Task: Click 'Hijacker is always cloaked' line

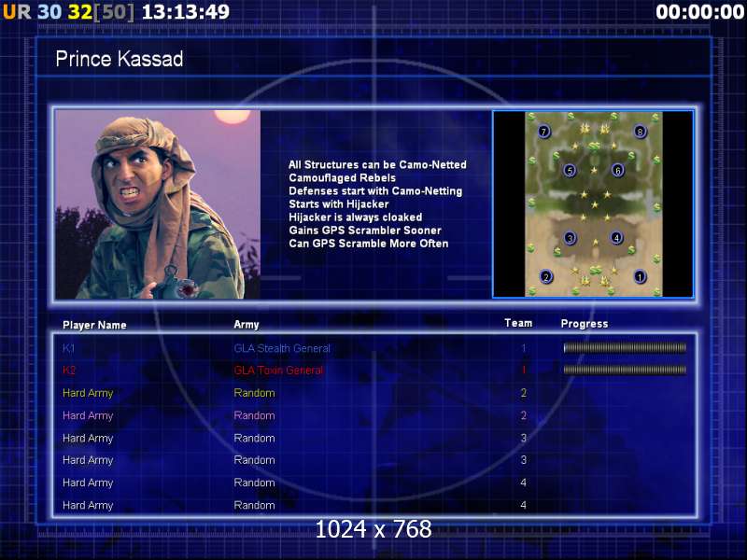Action: 356,217
